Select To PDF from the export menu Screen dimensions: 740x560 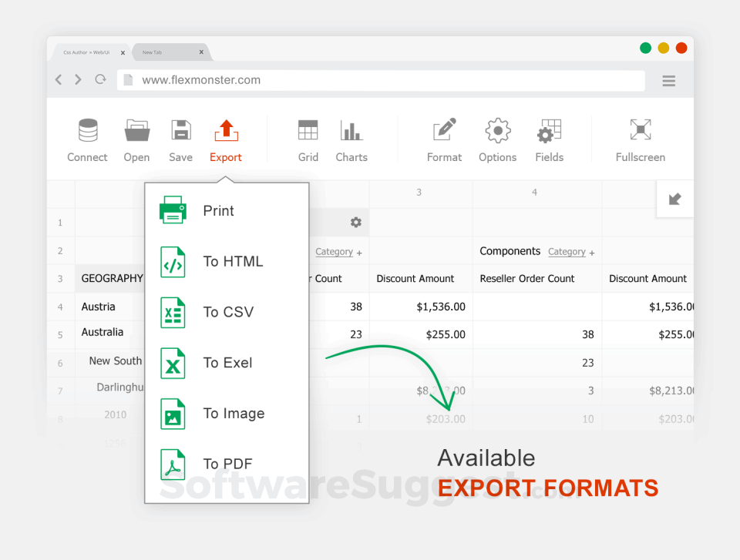[x=227, y=464]
